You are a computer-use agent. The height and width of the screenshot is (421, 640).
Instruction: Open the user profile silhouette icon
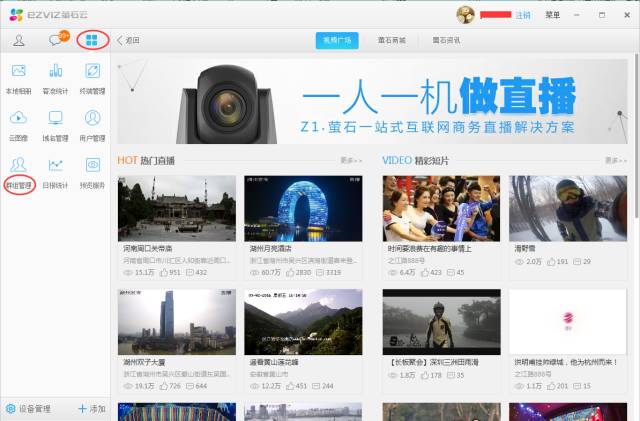click(x=19, y=40)
